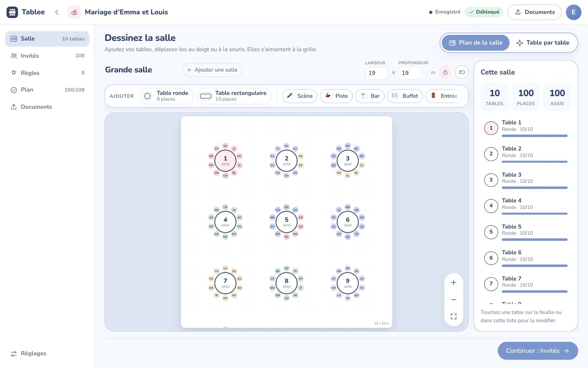The width and height of the screenshot is (588, 368).
Task: Switch to Table par table view
Action: 543,43
